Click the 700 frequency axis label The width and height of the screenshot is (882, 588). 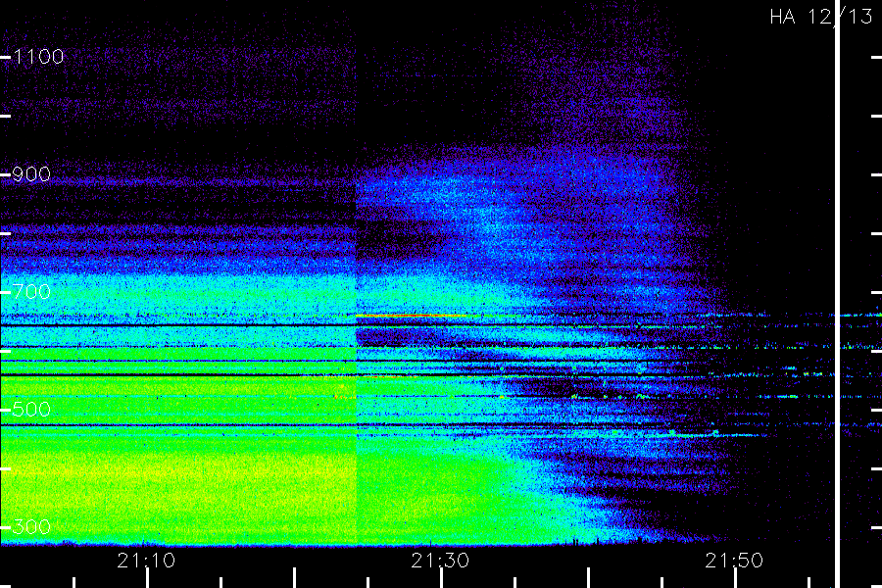tap(31, 292)
